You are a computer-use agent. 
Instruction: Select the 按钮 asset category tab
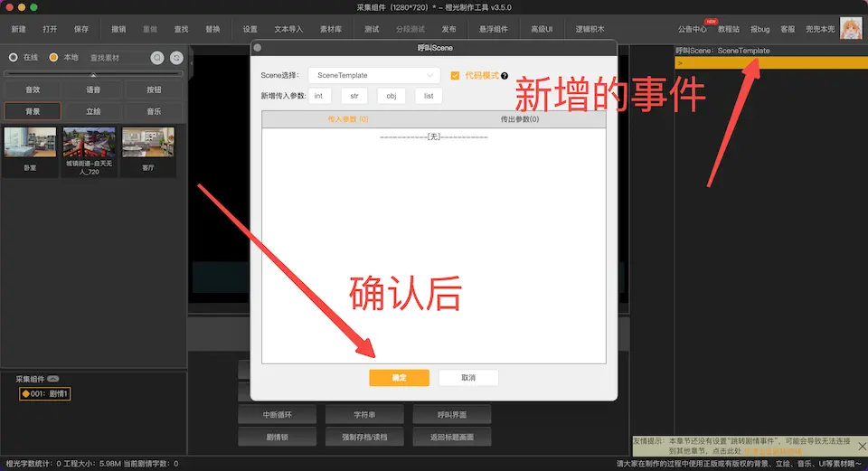coord(154,89)
